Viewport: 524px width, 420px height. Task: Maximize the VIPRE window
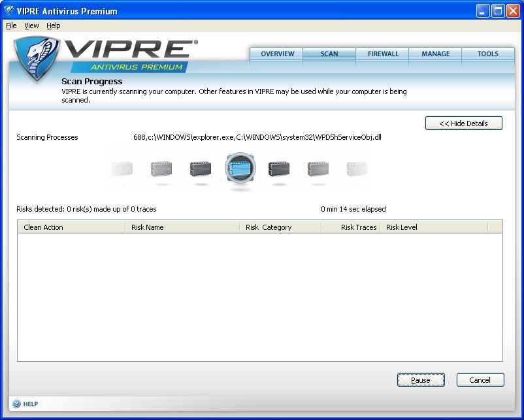pyautogui.click(x=498, y=11)
